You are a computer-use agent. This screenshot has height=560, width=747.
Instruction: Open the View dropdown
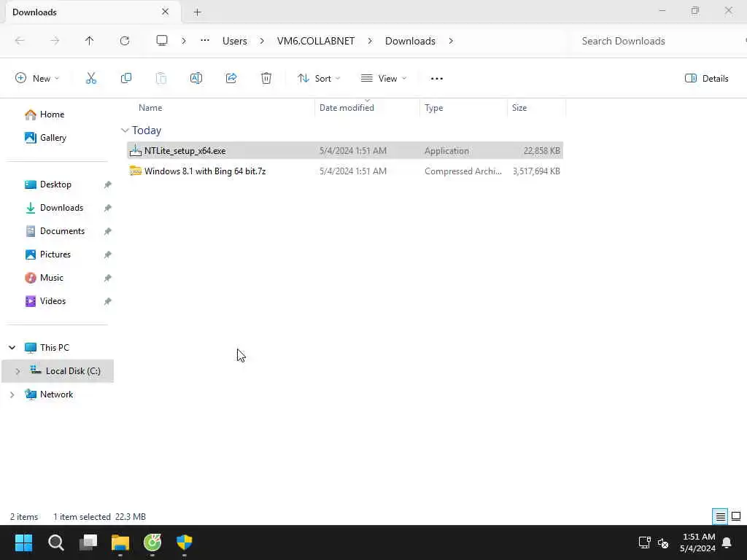pyautogui.click(x=384, y=79)
